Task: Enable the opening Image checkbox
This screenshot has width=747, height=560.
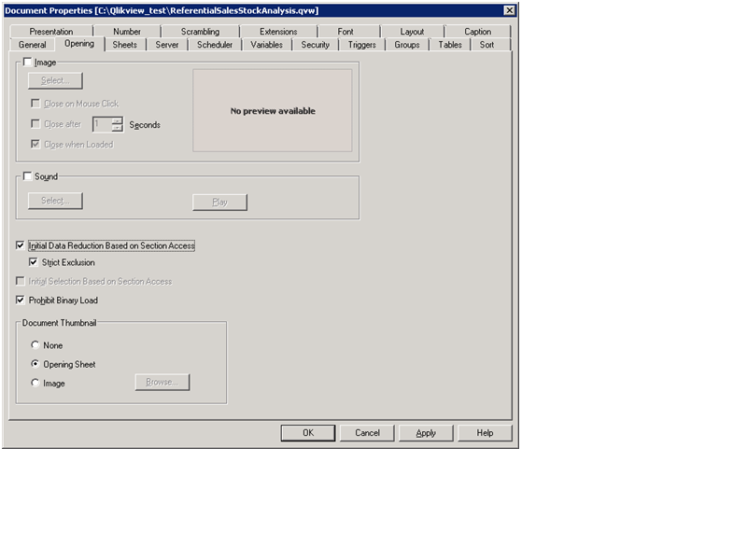Action: coord(27,62)
